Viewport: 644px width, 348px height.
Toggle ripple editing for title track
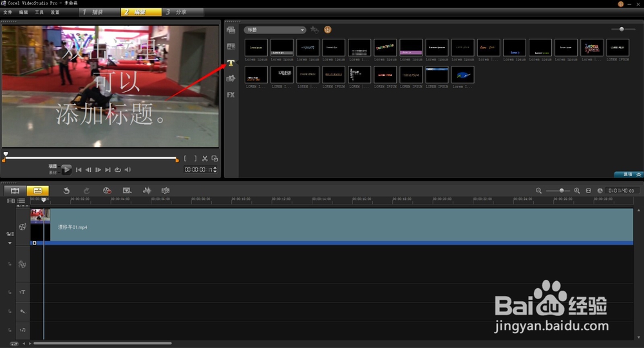click(x=10, y=292)
